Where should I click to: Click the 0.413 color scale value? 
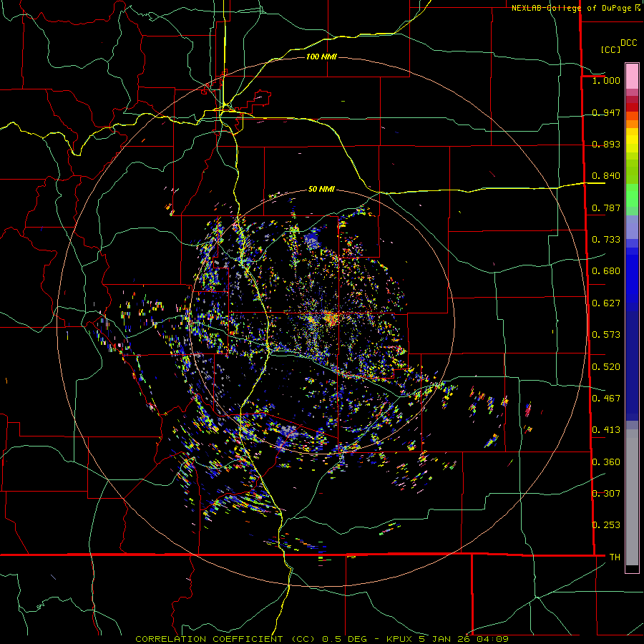(x=606, y=430)
